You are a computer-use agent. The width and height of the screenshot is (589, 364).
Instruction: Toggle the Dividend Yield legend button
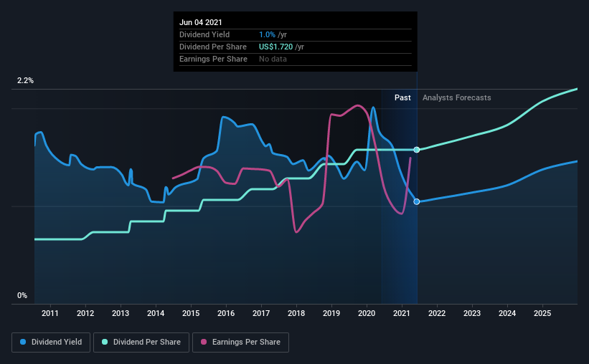51,343
